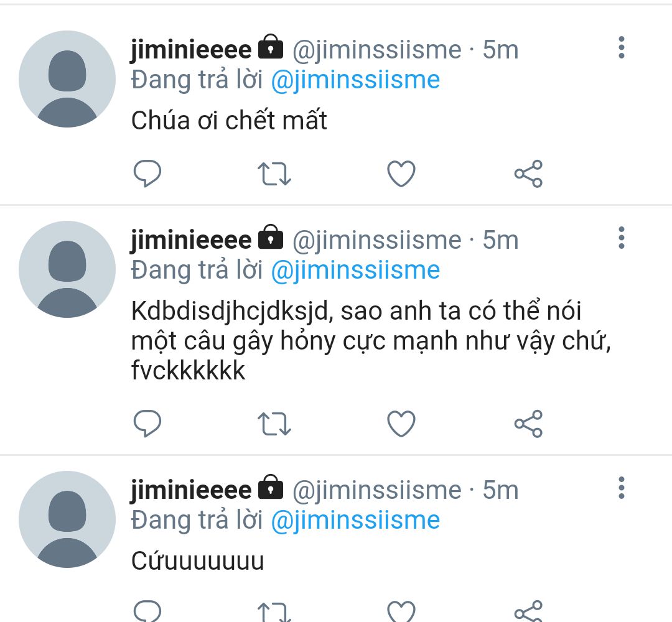Open @jiminssiisme mention in second tweet
Screen dimensions: 672x622
coord(356,271)
